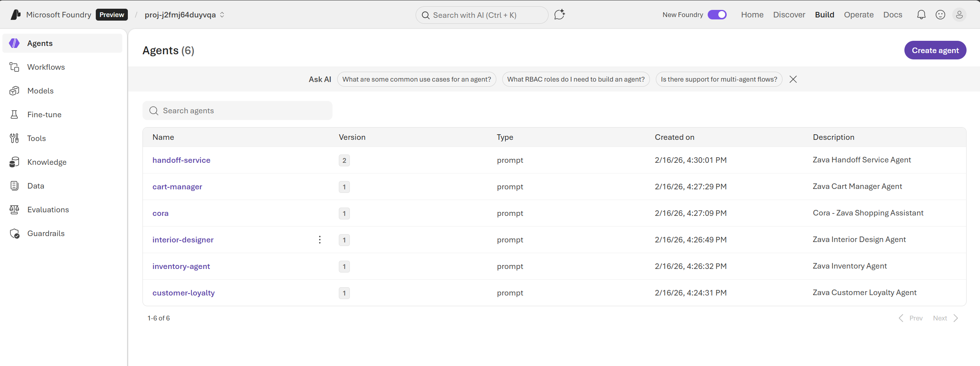The height and width of the screenshot is (366, 980).
Task: Click 'Zava Interior Design Agent' description
Action: [x=859, y=239]
